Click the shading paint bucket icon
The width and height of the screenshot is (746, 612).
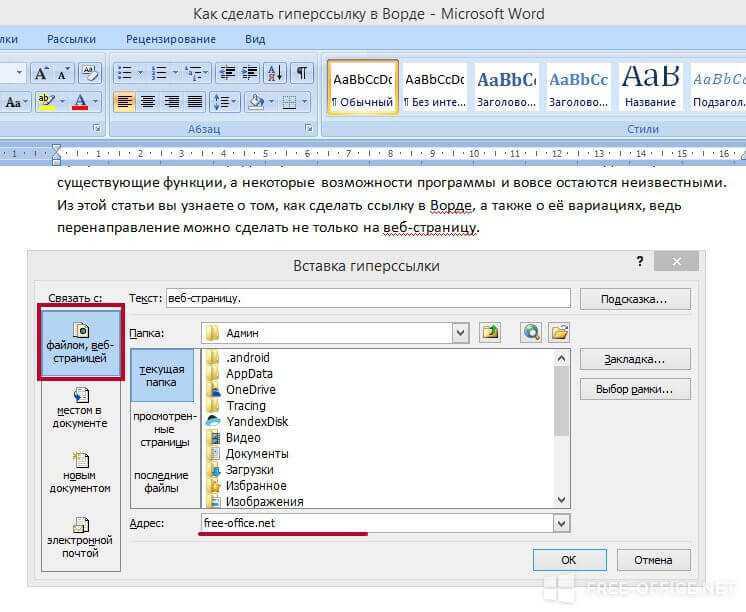pyautogui.click(x=256, y=102)
